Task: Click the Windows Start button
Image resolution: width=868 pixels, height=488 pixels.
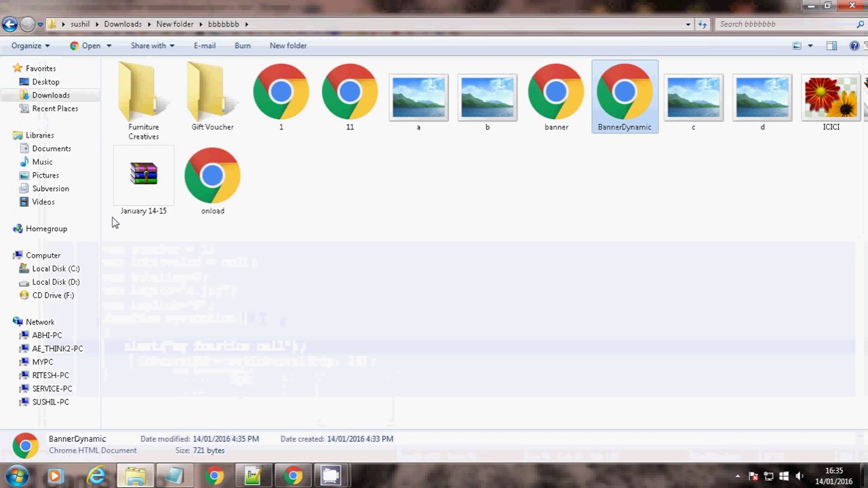Action: coord(17,476)
